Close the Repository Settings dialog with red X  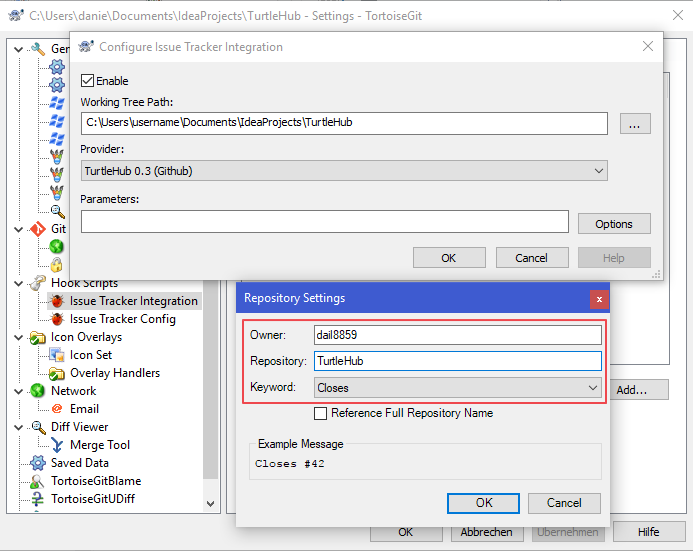pyautogui.click(x=599, y=300)
